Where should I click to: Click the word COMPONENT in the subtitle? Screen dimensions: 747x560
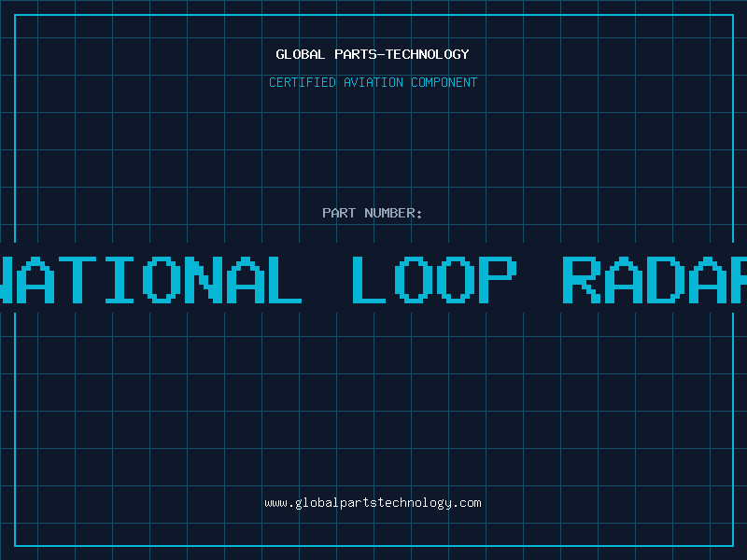(x=444, y=83)
